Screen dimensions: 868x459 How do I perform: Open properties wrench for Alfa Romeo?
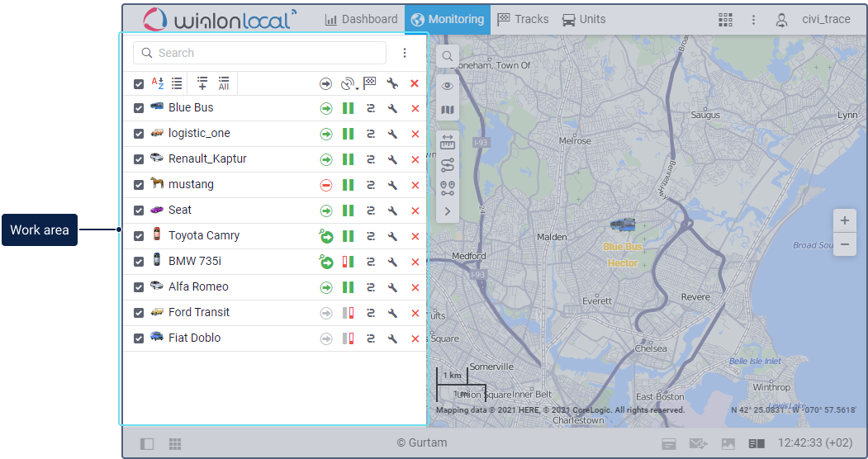(392, 287)
